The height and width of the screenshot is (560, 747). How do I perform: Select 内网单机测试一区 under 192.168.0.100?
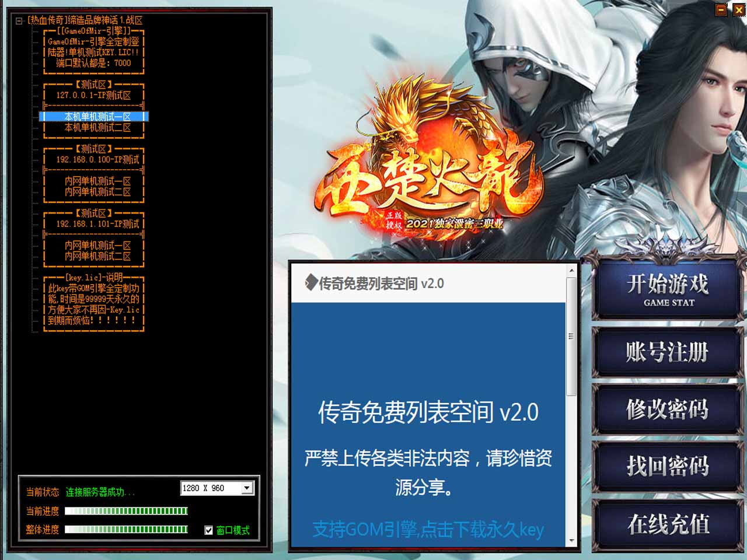point(97,181)
